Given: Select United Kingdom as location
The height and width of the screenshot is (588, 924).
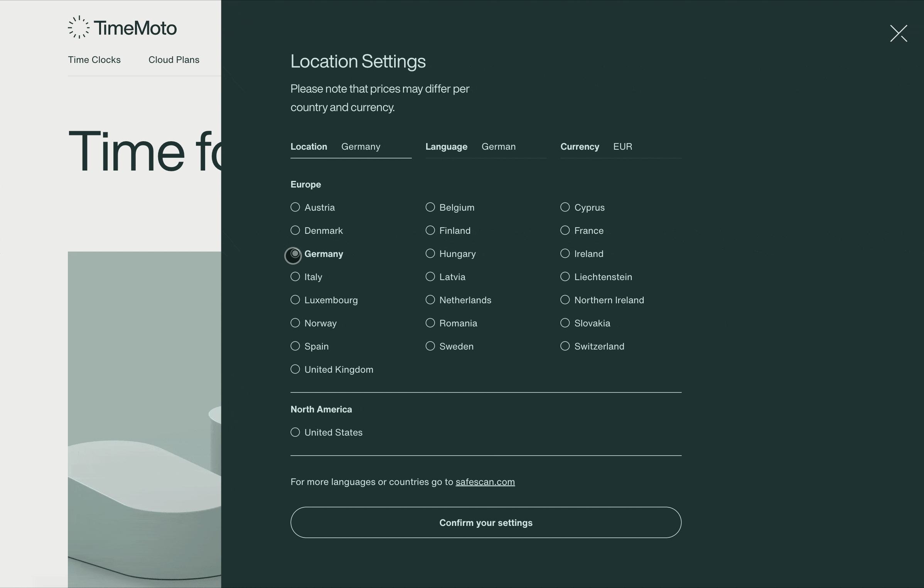Looking at the screenshot, I should (295, 369).
